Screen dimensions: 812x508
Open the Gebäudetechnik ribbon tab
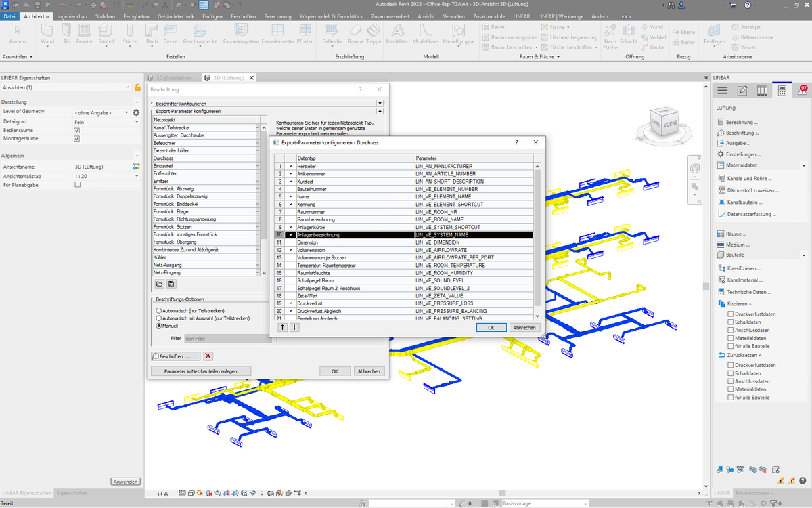(175, 16)
